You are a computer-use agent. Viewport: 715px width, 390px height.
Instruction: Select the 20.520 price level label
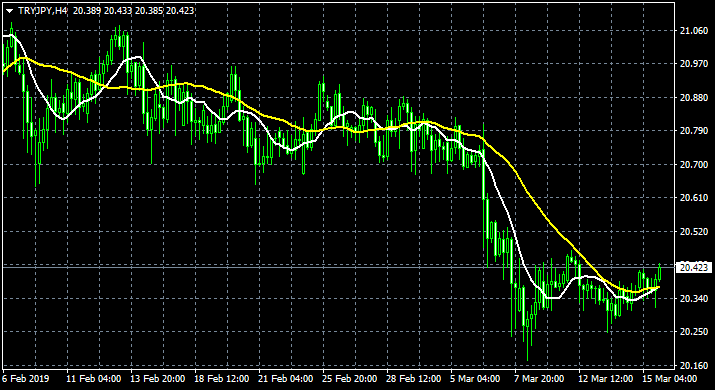694,231
